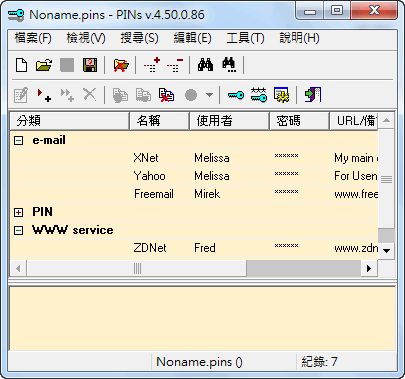Click the new file icon
Image resolution: width=405 pixels, height=379 pixels.
[x=22, y=65]
